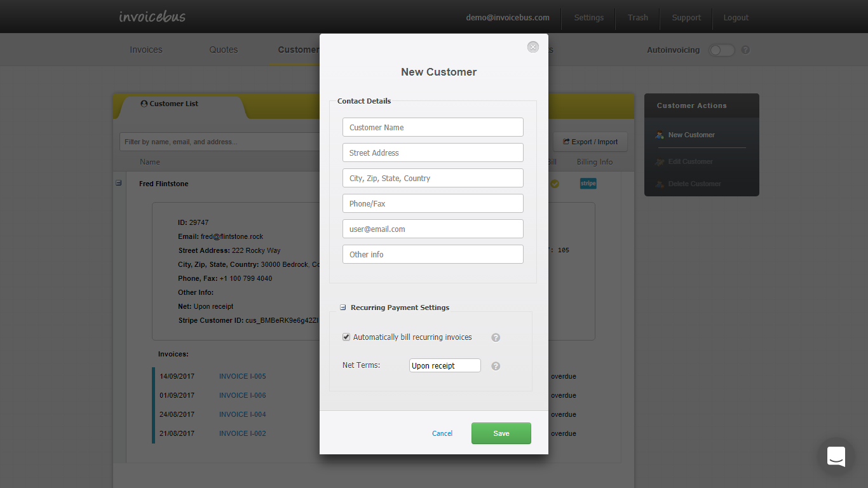This screenshot has height=488, width=868.
Task: Collapse the Fred Flintstone customer row
Action: click(x=118, y=183)
